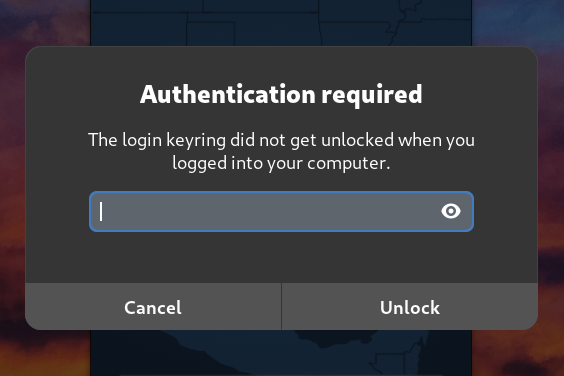Click the word "keyring" in the message
564x376 pixels.
tap(196, 140)
